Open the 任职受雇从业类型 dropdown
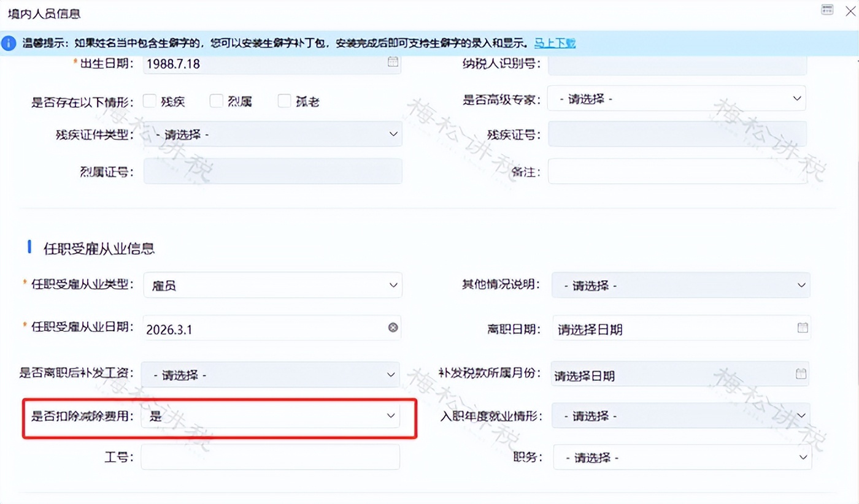Image resolution: width=859 pixels, height=504 pixels. tap(272, 284)
